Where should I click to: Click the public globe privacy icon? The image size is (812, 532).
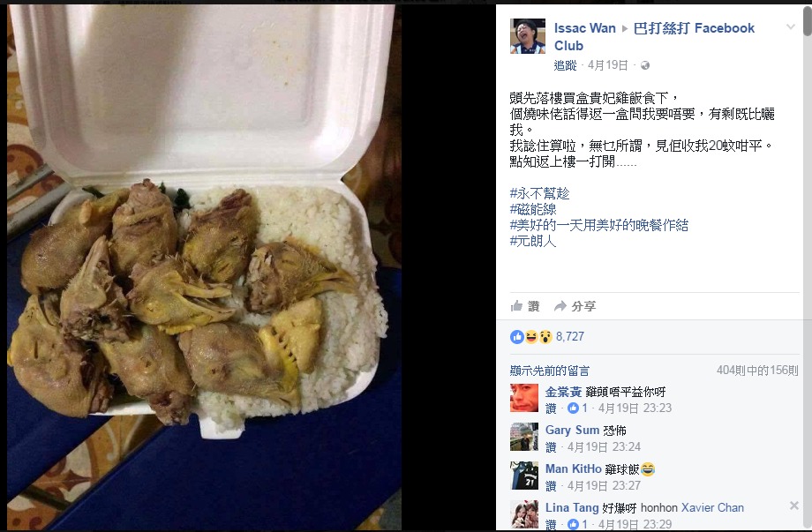[x=644, y=65]
